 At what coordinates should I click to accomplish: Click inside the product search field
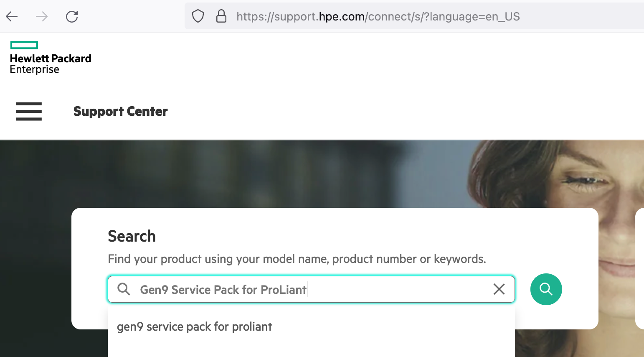[311, 289]
